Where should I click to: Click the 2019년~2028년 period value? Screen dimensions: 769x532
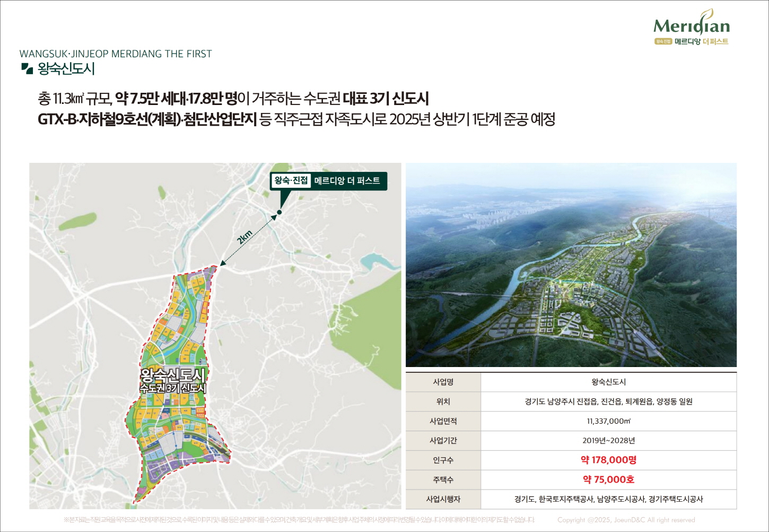[609, 440]
